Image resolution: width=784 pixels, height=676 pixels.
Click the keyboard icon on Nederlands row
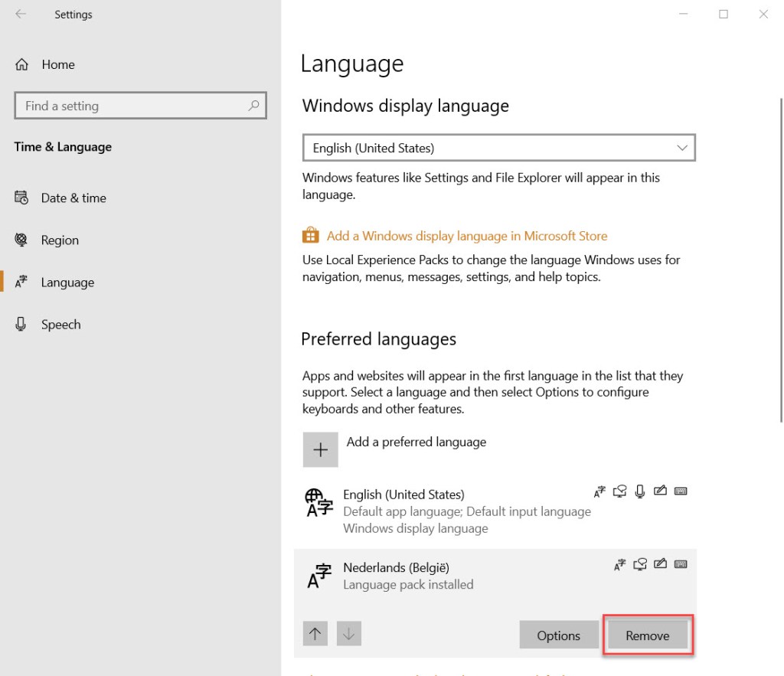pos(681,565)
